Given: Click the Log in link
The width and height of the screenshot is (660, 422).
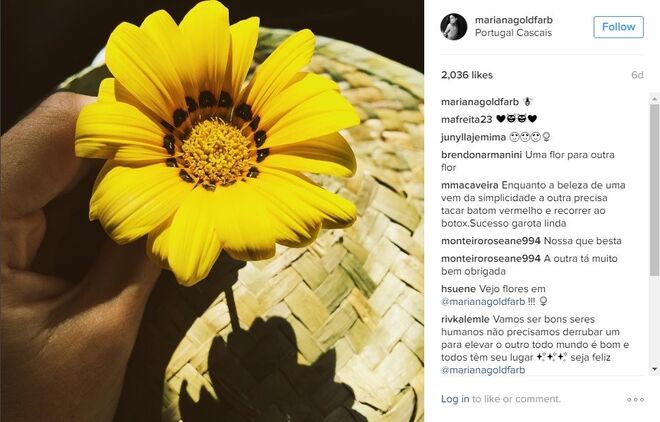Looking at the screenshot, I should pyautogui.click(x=455, y=399).
